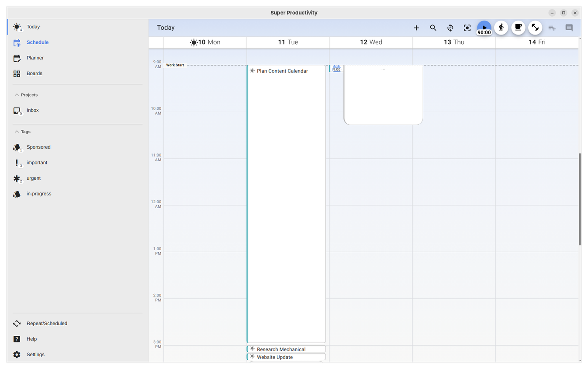Click the add task plus icon

click(x=416, y=28)
